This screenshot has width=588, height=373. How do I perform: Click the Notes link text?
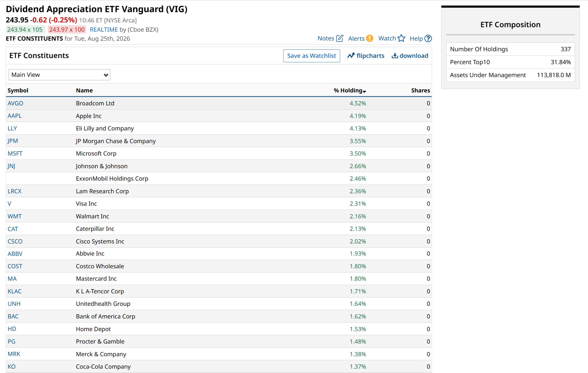click(326, 38)
